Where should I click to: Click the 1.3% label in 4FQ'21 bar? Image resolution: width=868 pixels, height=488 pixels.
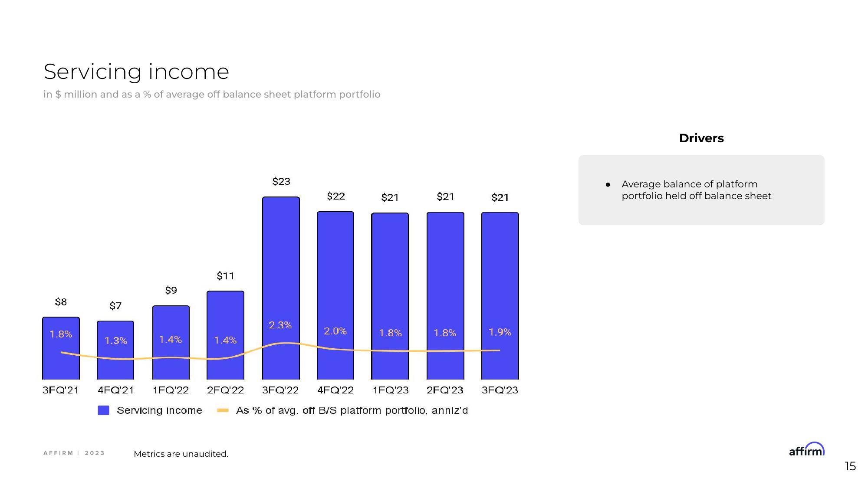116,341
